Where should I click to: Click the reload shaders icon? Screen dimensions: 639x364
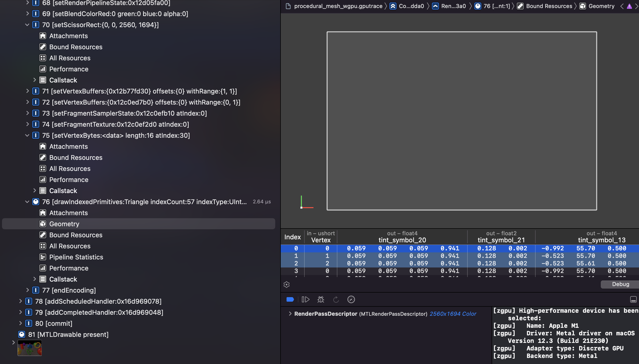pos(336,299)
